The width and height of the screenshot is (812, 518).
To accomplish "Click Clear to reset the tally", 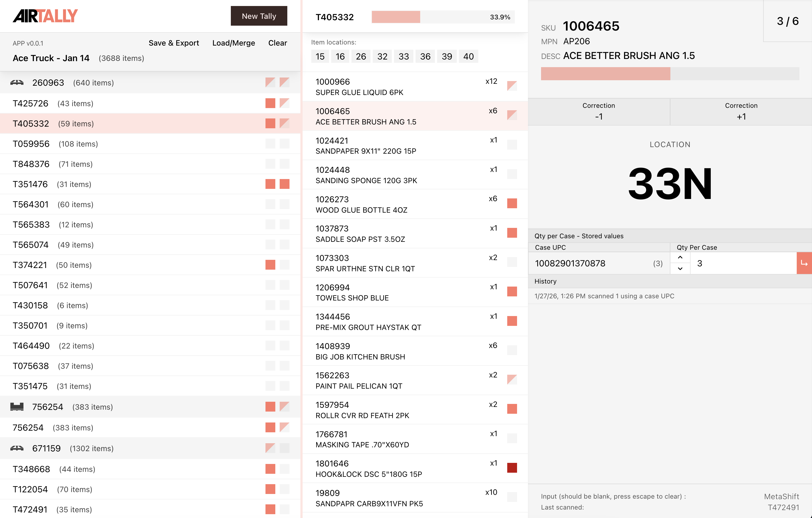I will tap(277, 43).
